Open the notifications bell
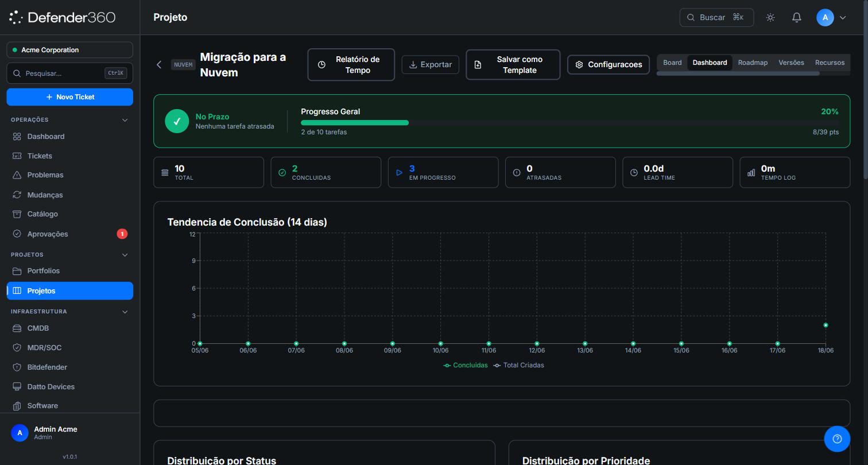 click(796, 18)
